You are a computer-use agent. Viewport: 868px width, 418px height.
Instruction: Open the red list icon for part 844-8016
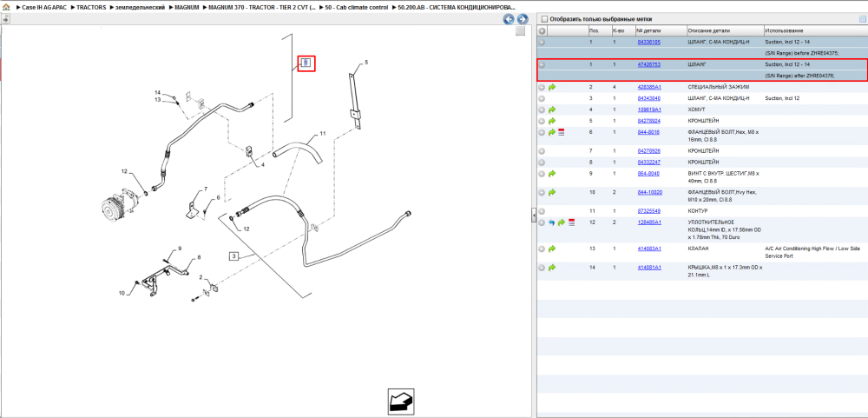[x=562, y=132]
